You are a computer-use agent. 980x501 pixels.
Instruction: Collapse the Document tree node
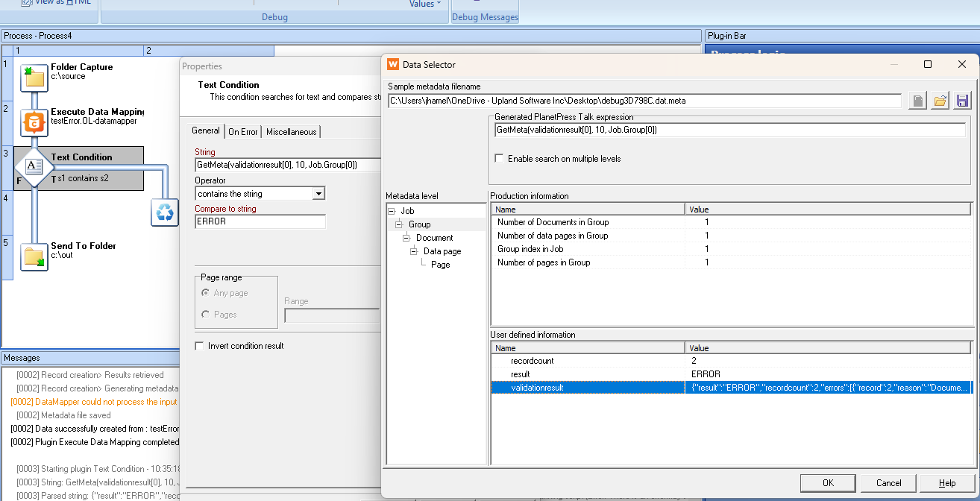(x=406, y=238)
